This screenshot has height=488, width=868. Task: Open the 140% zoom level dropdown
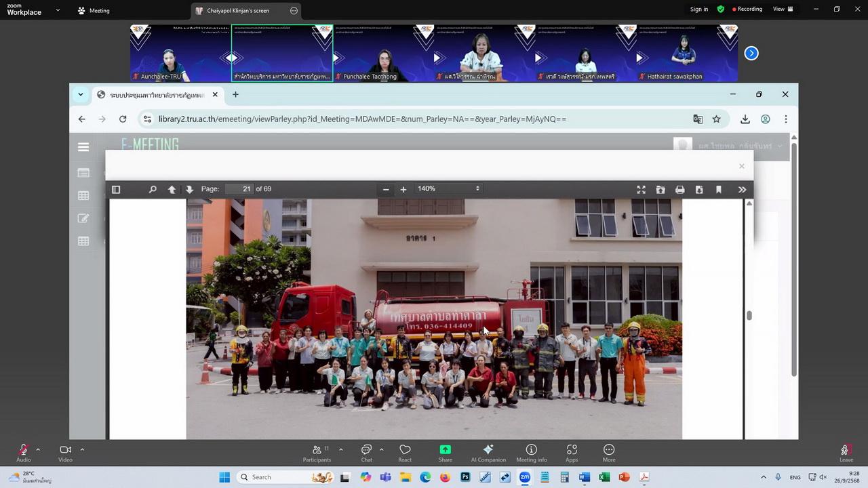click(x=448, y=189)
